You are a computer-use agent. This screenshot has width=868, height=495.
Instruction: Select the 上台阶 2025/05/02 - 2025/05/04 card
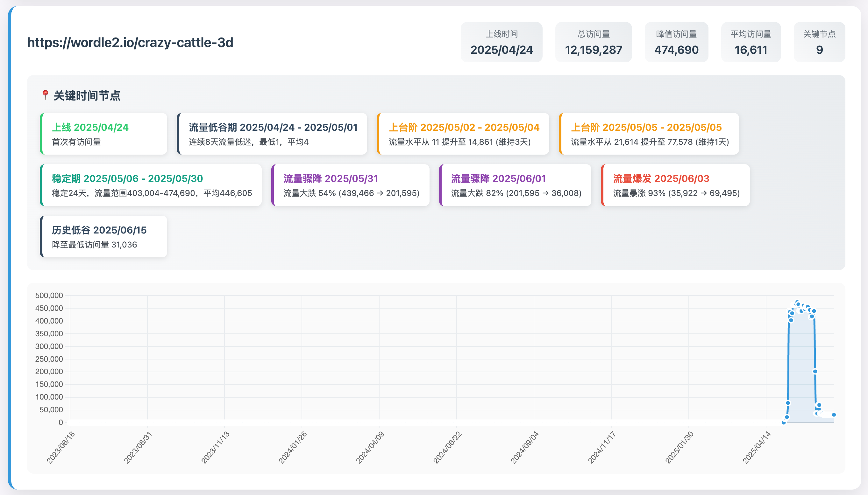pos(463,134)
